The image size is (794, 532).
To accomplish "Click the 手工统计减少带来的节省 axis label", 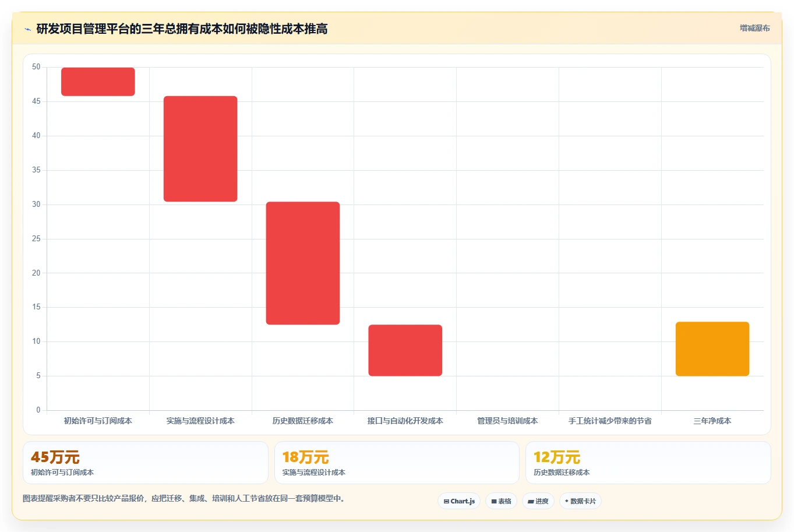I will point(610,421).
